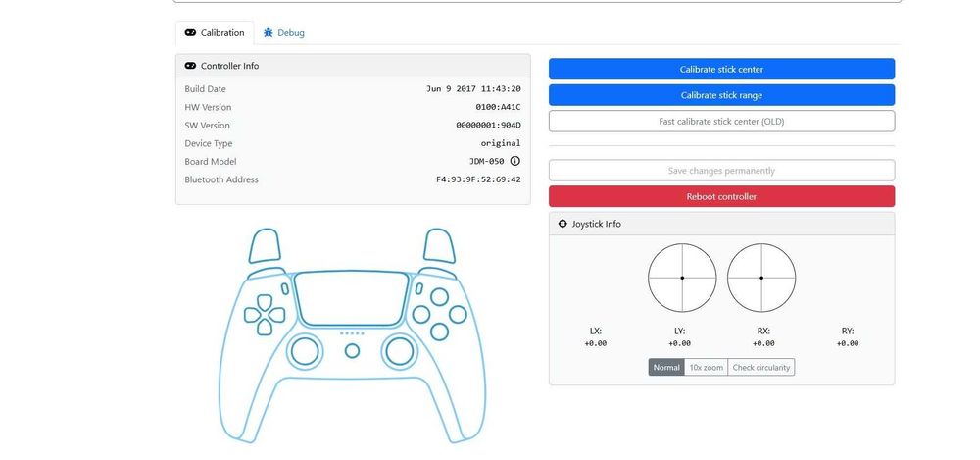Click Save changes permanently button
980x460 pixels.
pos(722,171)
